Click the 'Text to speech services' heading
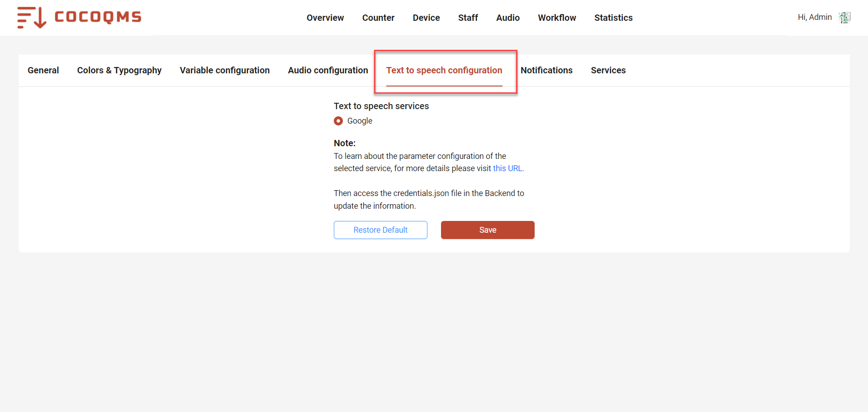Viewport: 868px width, 412px height. coord(381,106)
